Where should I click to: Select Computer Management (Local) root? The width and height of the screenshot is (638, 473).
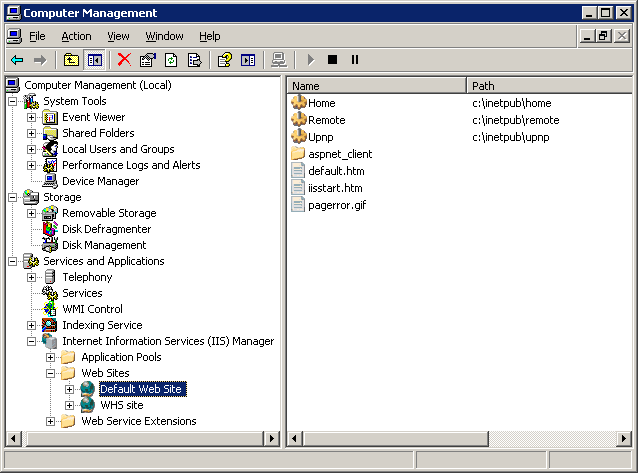pyautogui.click(x=98, y=85)
